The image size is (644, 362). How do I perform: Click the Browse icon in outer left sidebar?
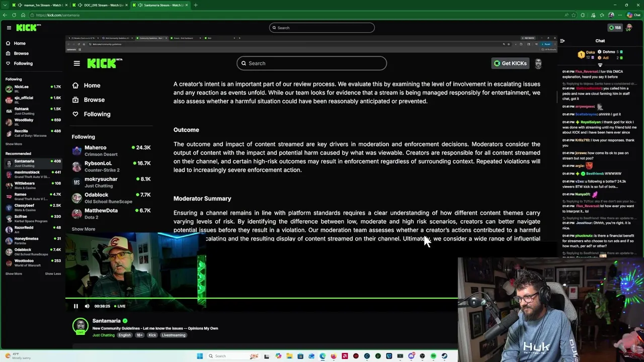pyautogui.click(x=8, y=53)
